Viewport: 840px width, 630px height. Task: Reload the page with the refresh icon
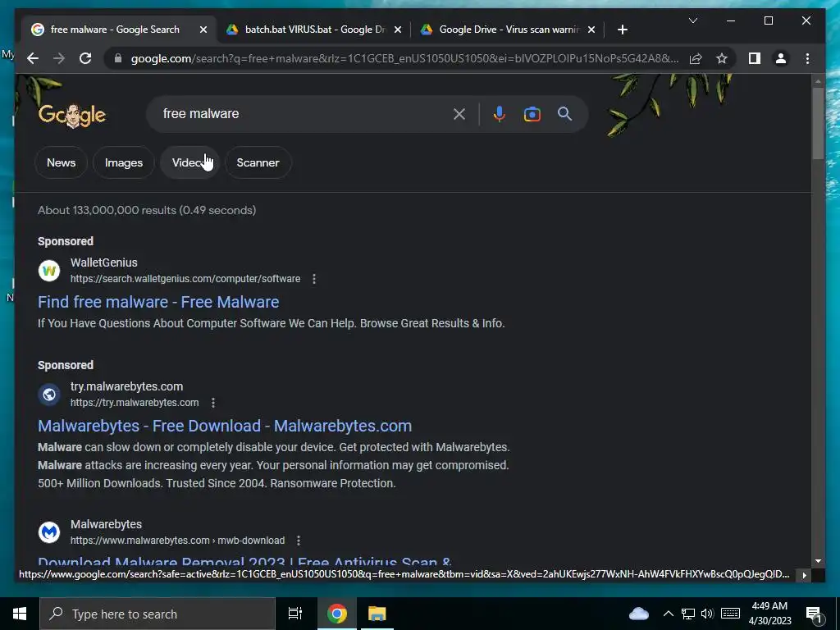(85, 58)
